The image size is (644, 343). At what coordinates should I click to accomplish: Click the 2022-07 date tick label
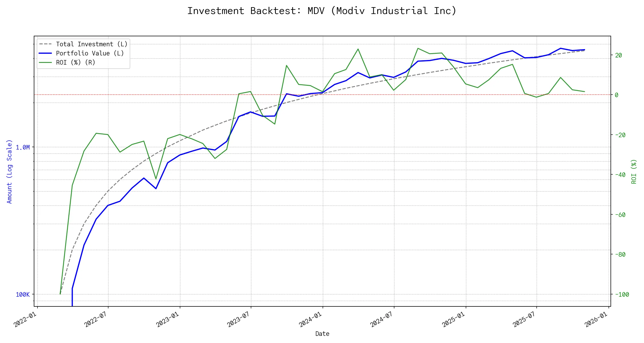coord(96,319)
